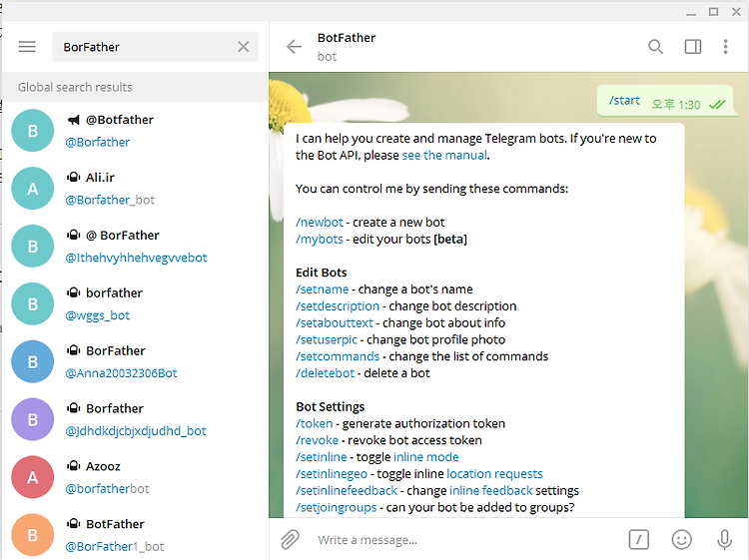Toggle the right info side panel
The width and height of the screenshot is (749, 560).
(693, 47)
